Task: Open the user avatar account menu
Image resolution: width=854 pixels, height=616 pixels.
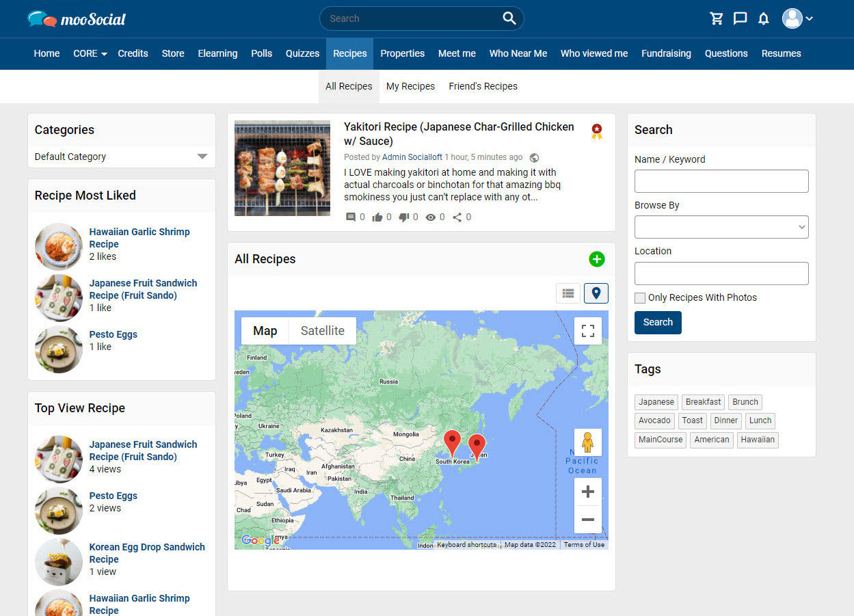Action: pos(797,18)
